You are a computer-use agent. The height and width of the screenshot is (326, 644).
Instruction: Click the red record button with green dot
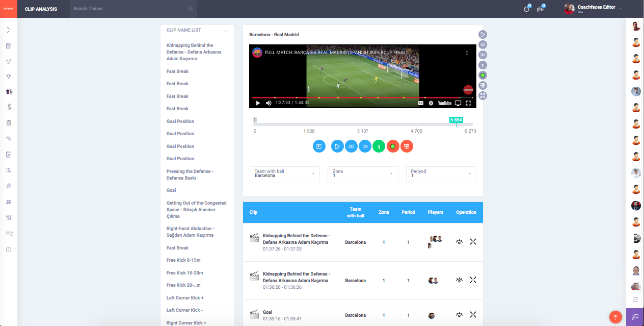392,146
